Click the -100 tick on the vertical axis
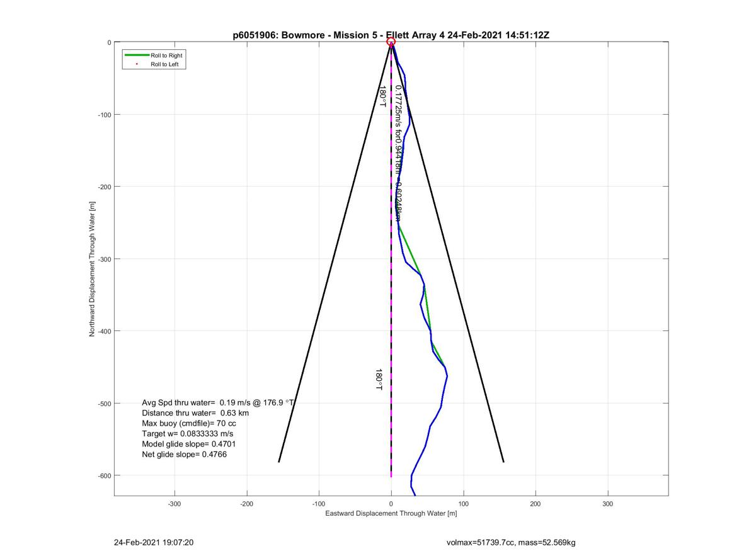Viewport: 756px width, 558px height. [x=104, y=115]
